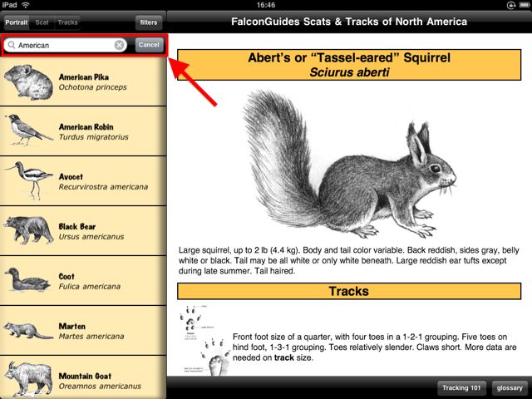
Task: Click the bold track link word
Action: coord(284,357)
